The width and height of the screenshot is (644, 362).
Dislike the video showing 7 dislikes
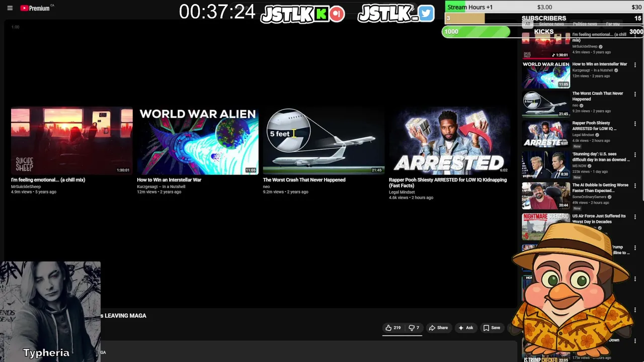[x=414, y=328]
